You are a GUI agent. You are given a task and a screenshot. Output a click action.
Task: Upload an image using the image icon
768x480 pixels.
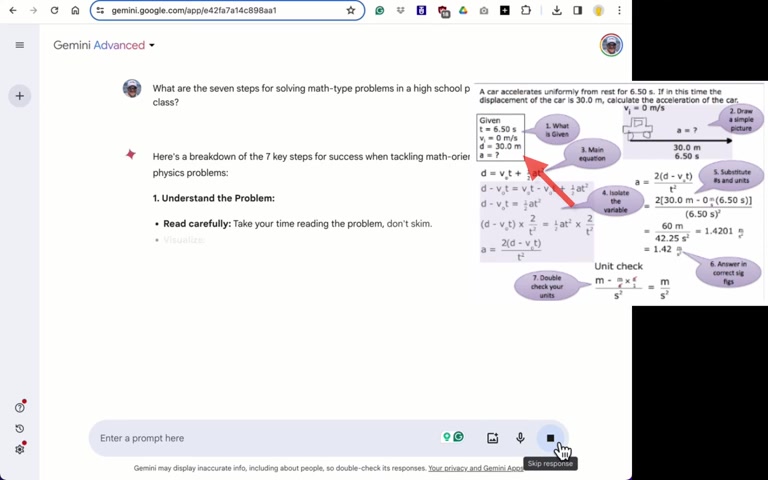click(492, 438)
